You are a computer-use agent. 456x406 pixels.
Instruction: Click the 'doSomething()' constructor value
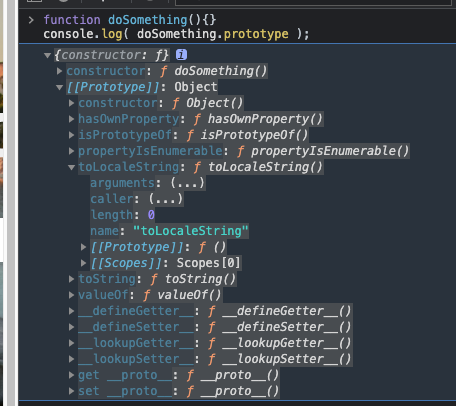point(221,71)
